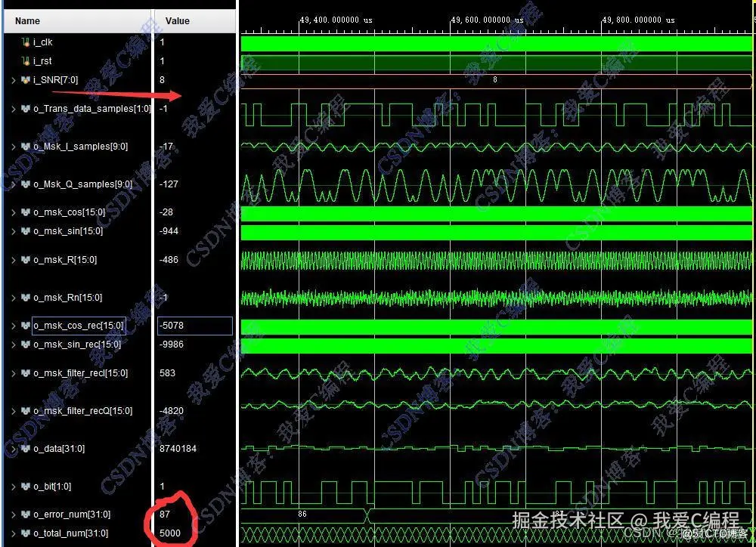
Task: Click the o_msk_filter_recI bus icon
Action: 26,373
